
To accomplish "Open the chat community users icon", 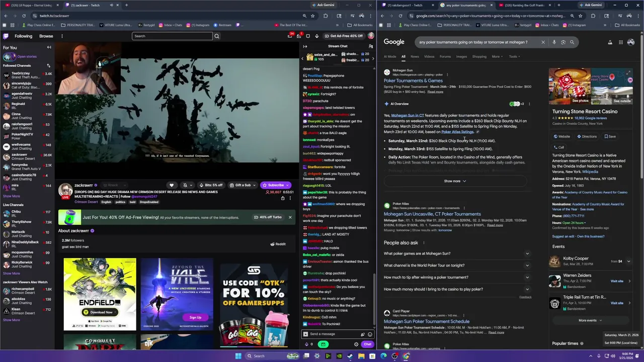I will point(371,46).
